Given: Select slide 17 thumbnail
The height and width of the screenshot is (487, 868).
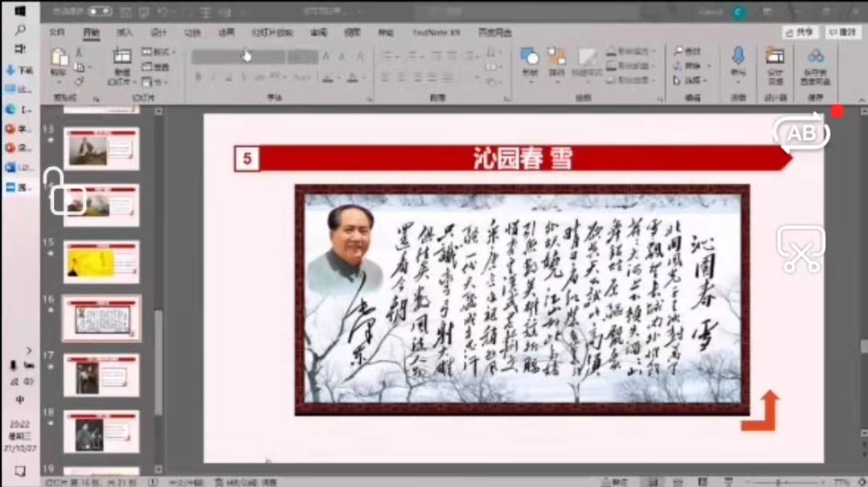Looking at the screenshot, I should 101,375.
